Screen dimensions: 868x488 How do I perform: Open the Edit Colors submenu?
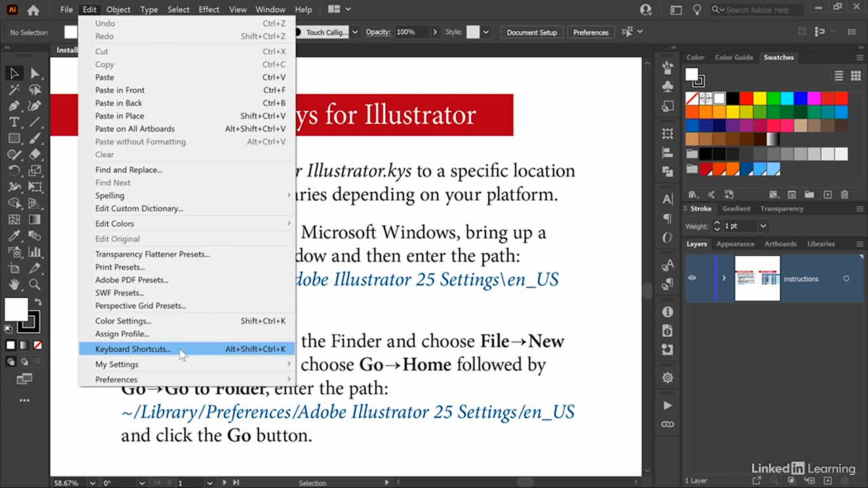[187, 224]
